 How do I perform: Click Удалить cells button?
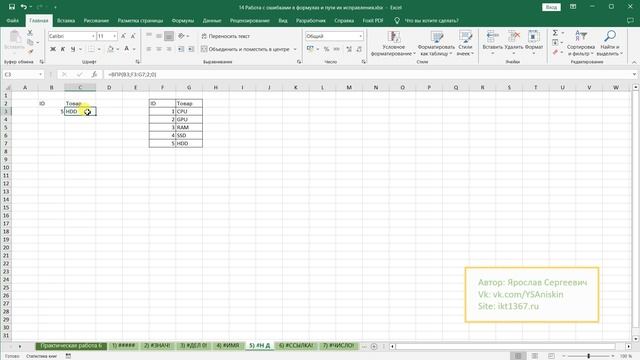point(513,43)
